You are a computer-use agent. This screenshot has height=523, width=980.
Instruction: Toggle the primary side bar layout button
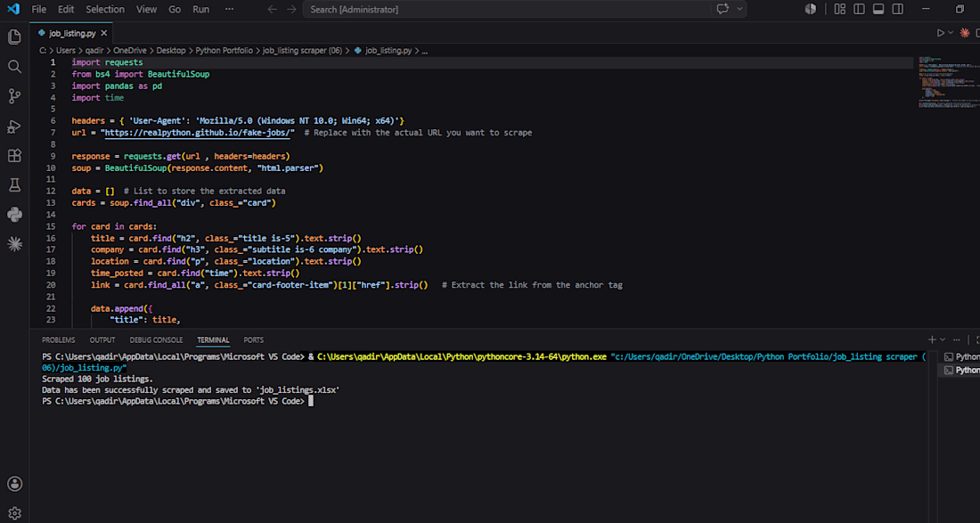coord(860,10)
